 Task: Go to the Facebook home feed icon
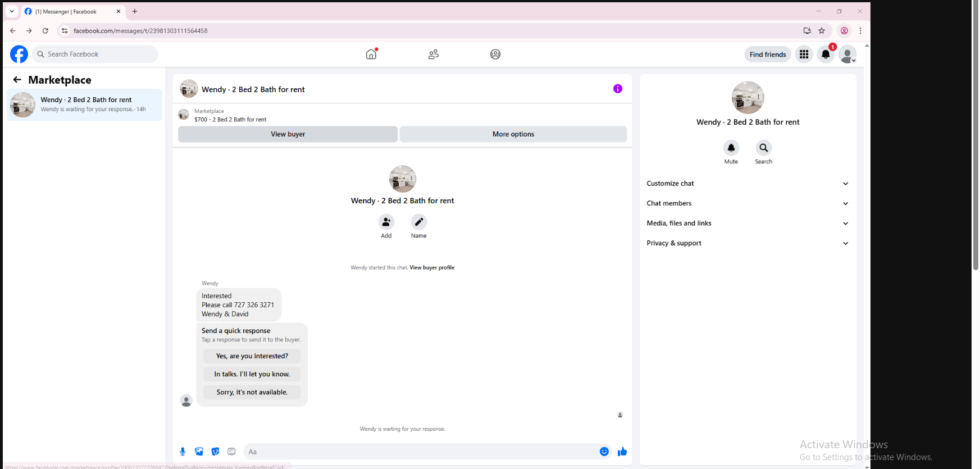[371, 54]
